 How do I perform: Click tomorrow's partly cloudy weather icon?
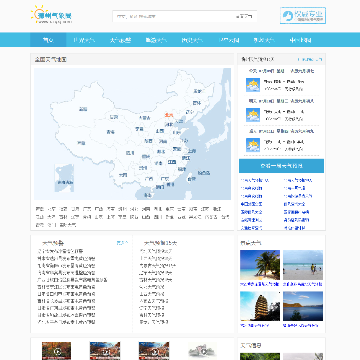click(x=253, y=115)
